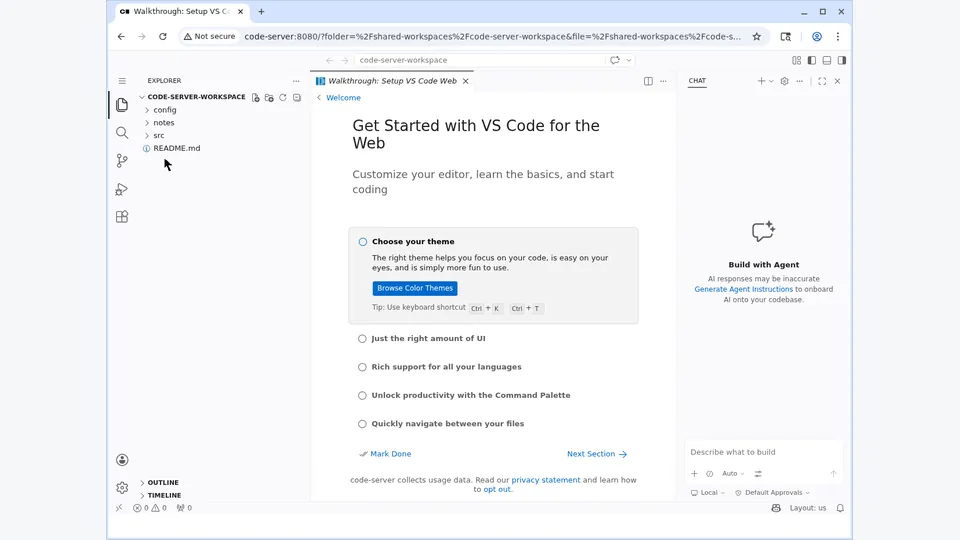Open the Manage gear in the activity bar
The height and width of the screenshot is (540, 960).
coord(122,488)
